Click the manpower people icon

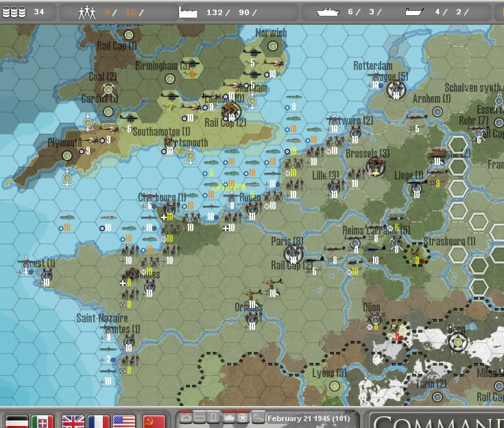coord(88,12)
